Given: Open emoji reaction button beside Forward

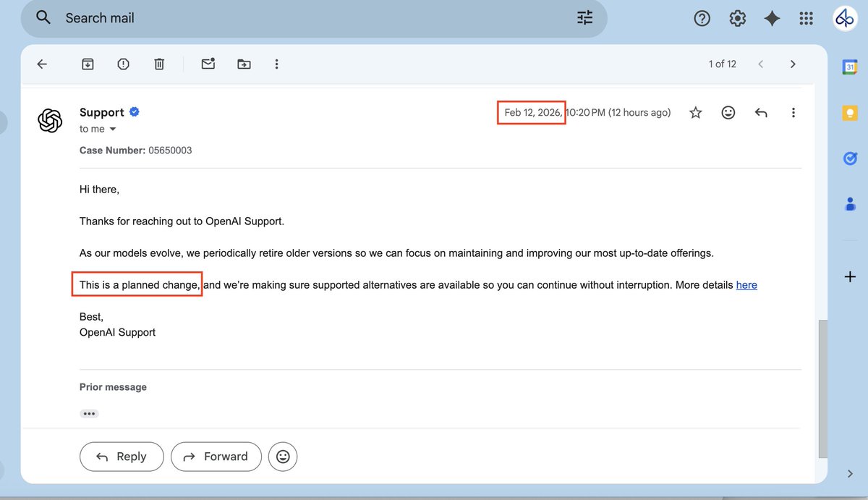Looking at the screenshot, I should (283, 457).
